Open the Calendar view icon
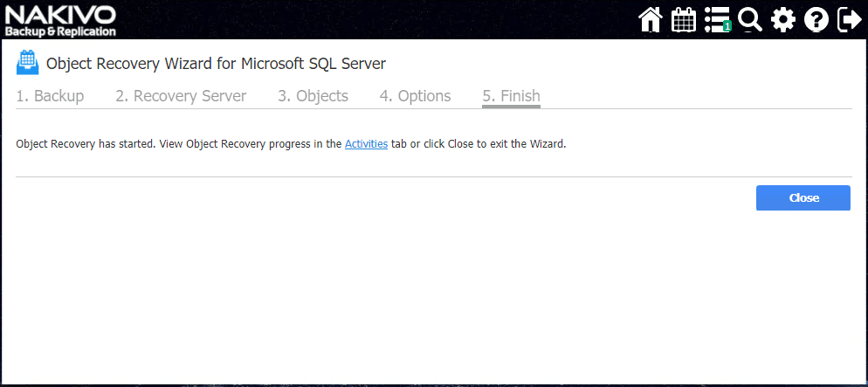This screenshot has width=868, height=387. point(683,19)
